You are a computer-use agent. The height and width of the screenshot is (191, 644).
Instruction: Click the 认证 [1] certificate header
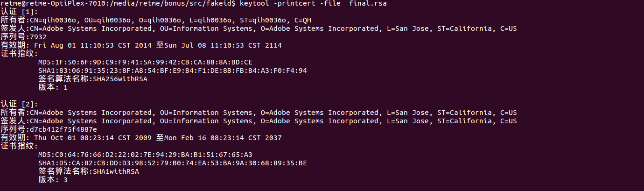click(x=19, y=12)
